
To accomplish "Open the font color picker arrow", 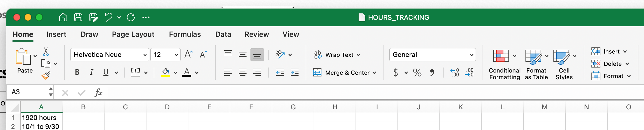I will point(197,73).
